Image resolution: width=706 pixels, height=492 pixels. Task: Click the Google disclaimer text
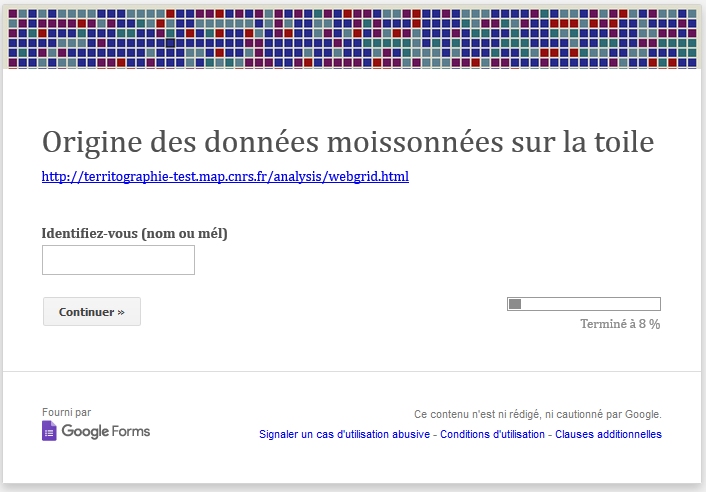(x=538, y=414)
